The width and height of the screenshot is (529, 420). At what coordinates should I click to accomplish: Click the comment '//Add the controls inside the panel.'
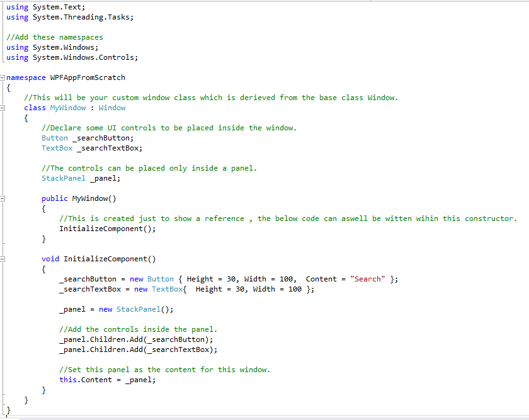click(139, 329)
